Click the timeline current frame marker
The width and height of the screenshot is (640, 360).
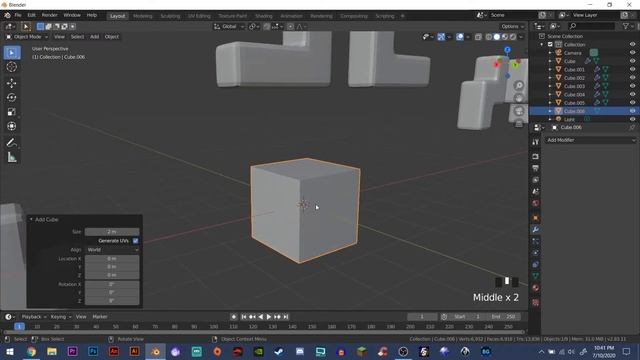click(x=19, y=327)
